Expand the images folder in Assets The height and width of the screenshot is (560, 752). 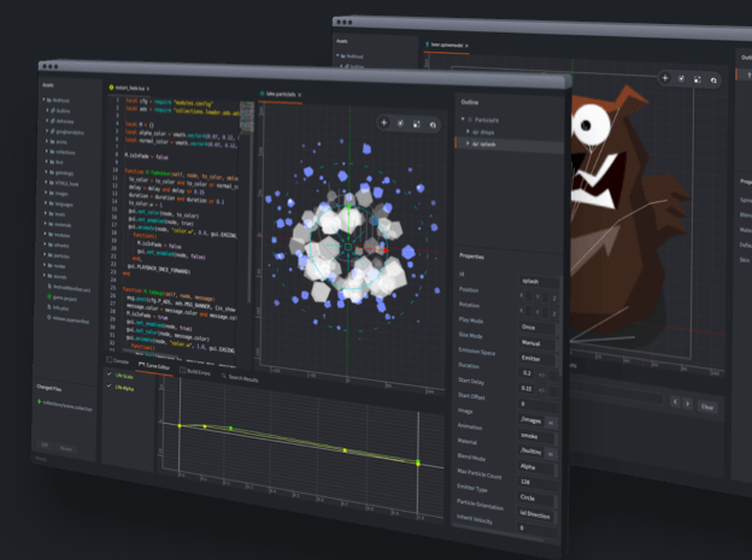(x=46, y=192)
